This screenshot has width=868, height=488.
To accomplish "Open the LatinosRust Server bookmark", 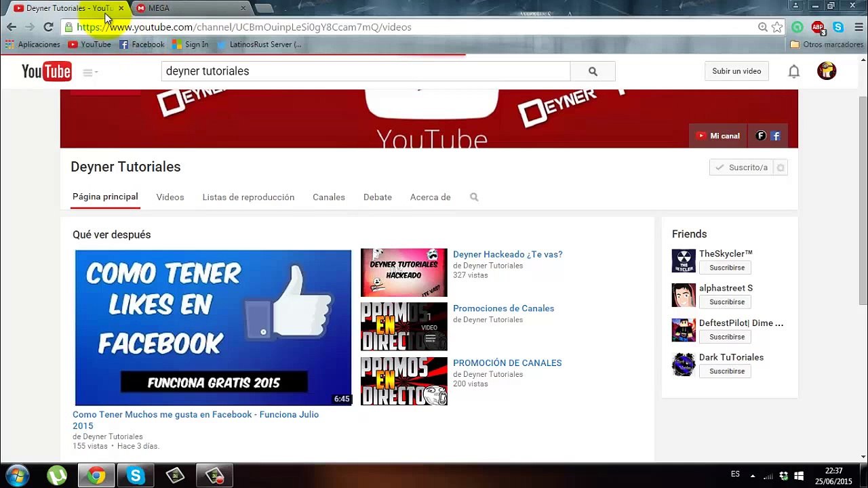I will [x=259, y=45].
